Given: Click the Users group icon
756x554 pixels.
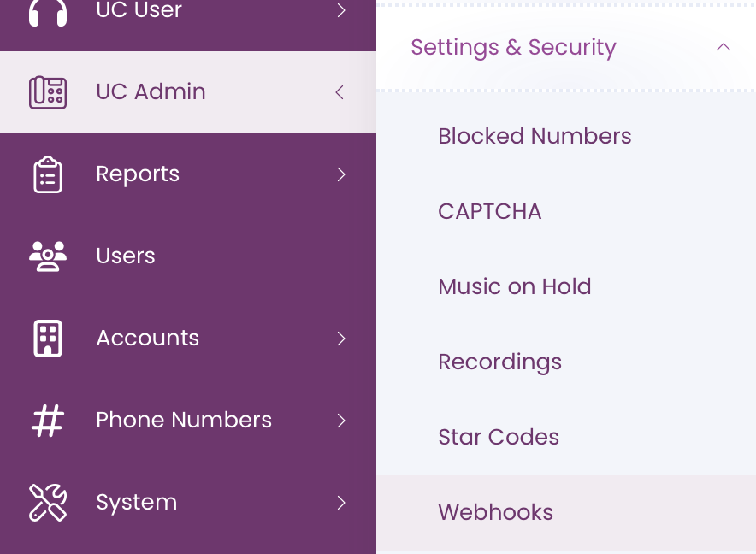Looking at the screenshot, I should point(48,256).
